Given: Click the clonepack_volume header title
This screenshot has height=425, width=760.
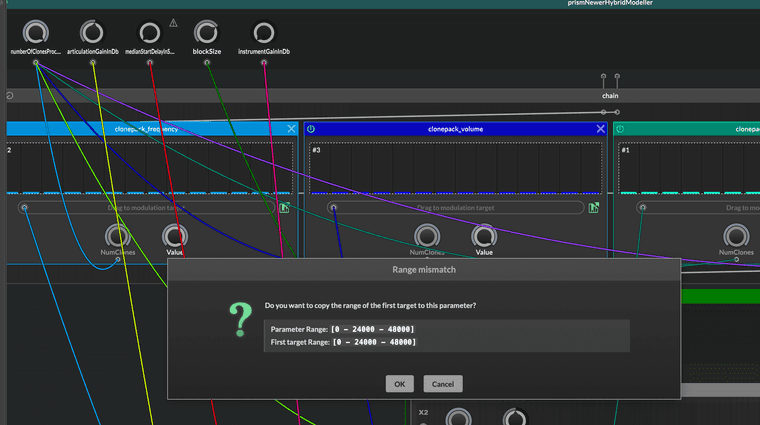Looking at the screenshot, I should (455, 129).
